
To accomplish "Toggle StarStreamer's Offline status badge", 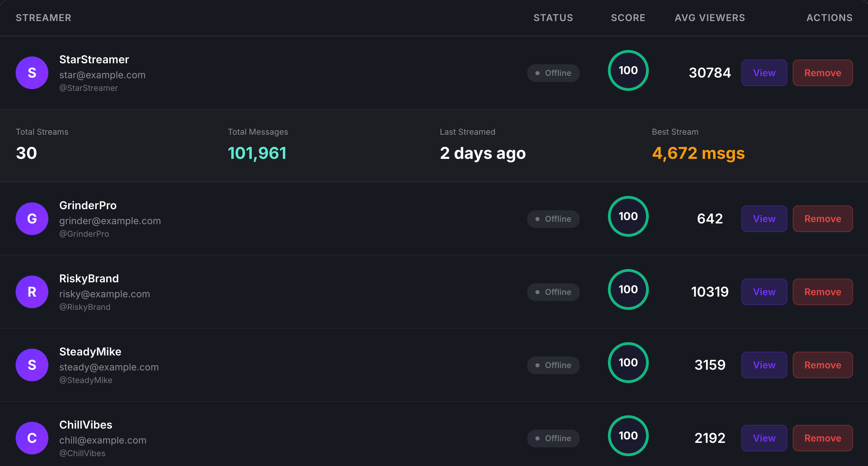I will tap(553, 73).
